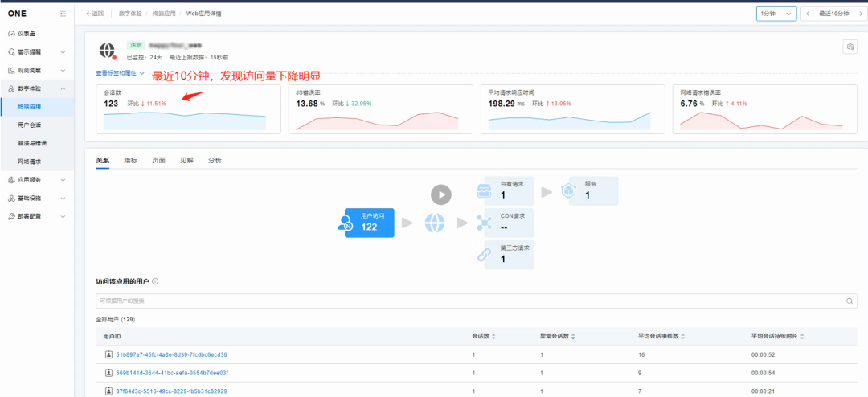868x397 pixels.
Task: Switch to the 分析 tab
Action: click(215, 161)
